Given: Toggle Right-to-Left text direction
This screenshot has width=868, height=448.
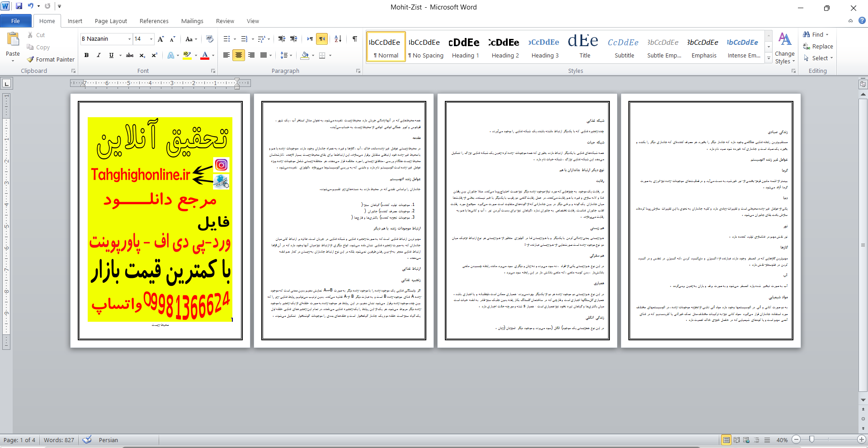Looking at the screenshot, I should coord(322,39).
